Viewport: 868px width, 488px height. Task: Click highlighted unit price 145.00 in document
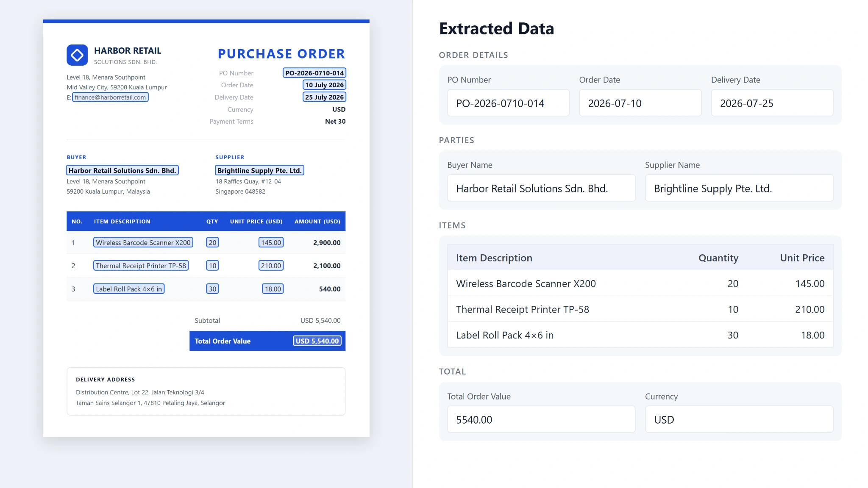click(271, 242)
